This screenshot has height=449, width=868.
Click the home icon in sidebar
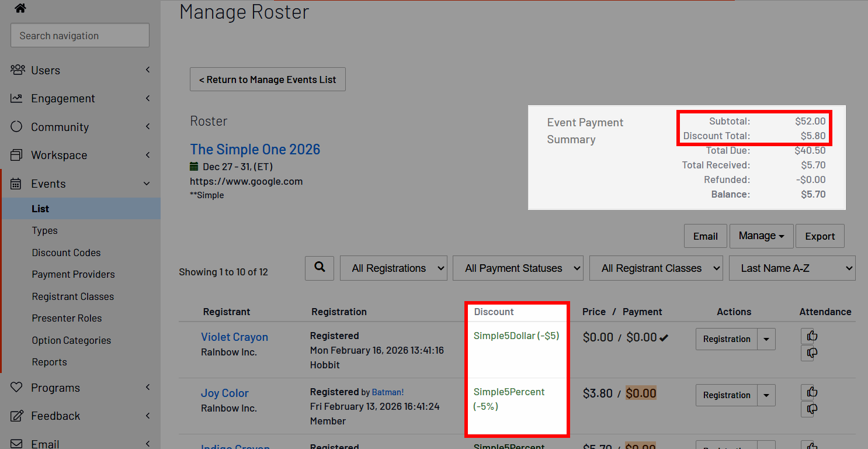(20, 8)
